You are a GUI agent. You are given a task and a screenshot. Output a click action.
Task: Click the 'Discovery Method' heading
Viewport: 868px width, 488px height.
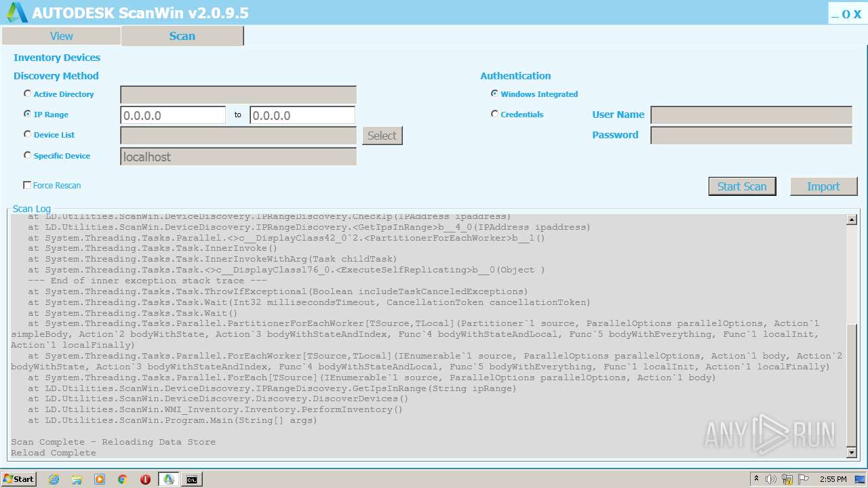56,76
